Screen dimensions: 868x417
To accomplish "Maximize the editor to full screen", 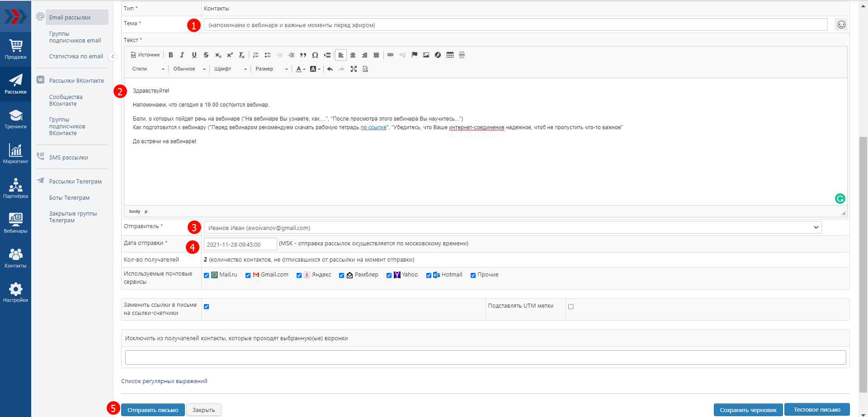I will [354, 69].
